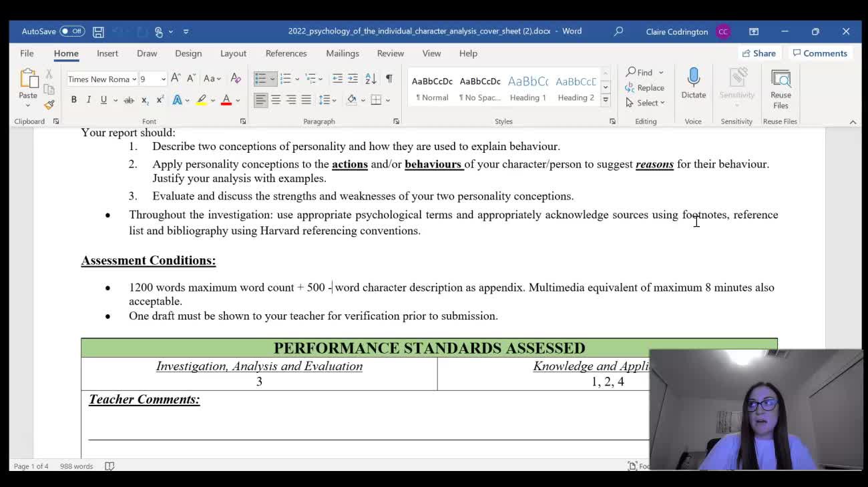Apply italic formatting

click(x=89, y=99)
